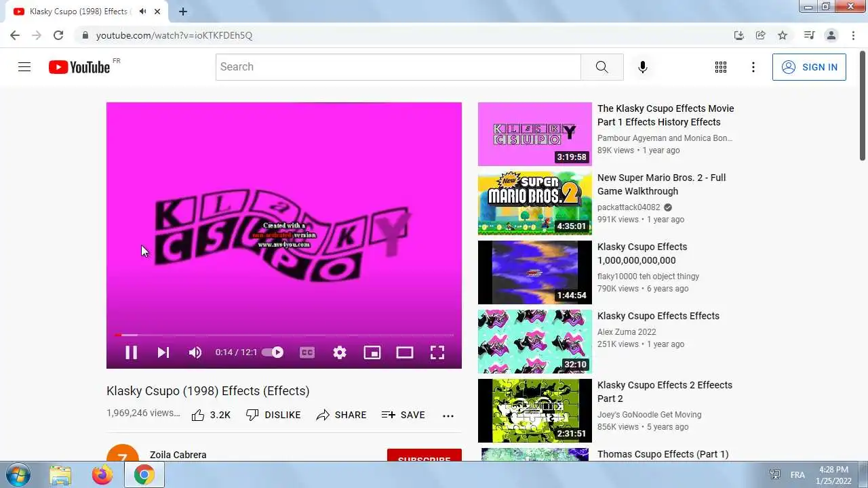Image resolution: width=868 pixels, height=488 pixels.
Task: Install or download page icon in address bar
Action: (x=739, y=35)
